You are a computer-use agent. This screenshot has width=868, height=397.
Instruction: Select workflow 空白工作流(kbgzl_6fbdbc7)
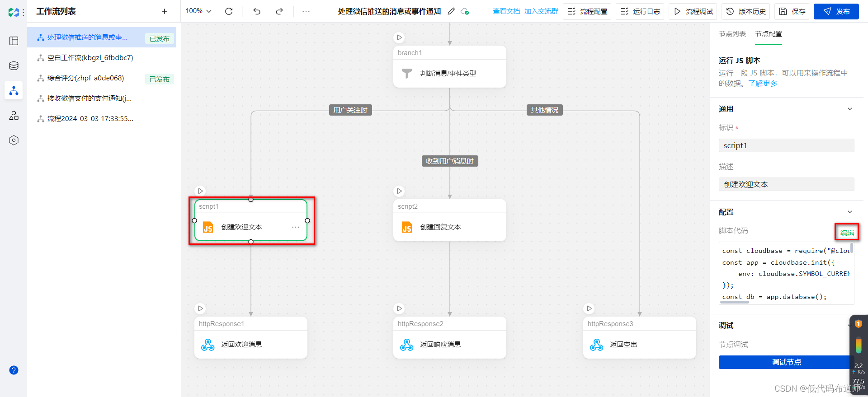point(102,58)
